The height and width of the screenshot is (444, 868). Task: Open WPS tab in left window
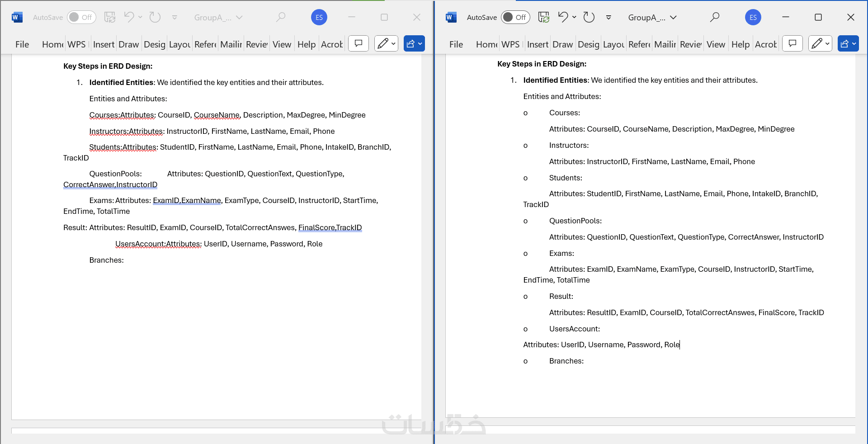click(76, 44)
